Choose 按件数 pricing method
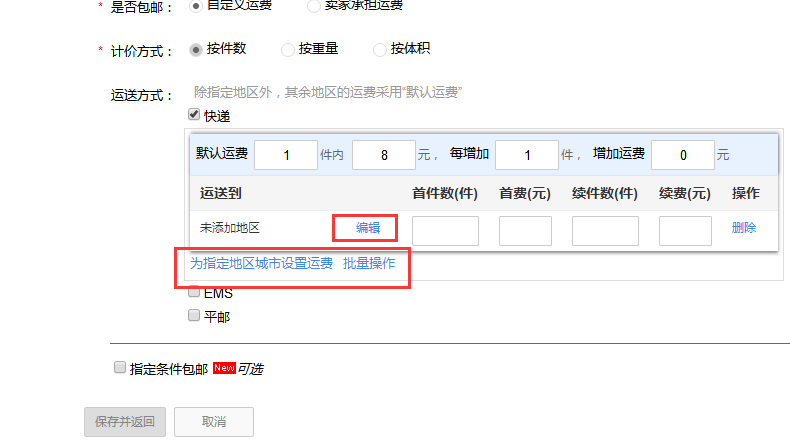Viewport: 790px width, 440px height. [195, 49]
